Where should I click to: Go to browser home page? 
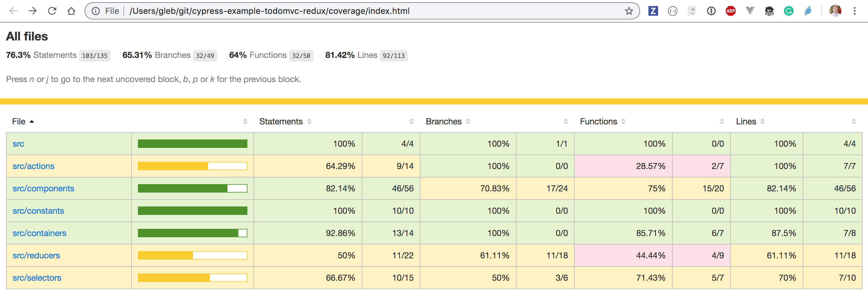tap(71, 11)
